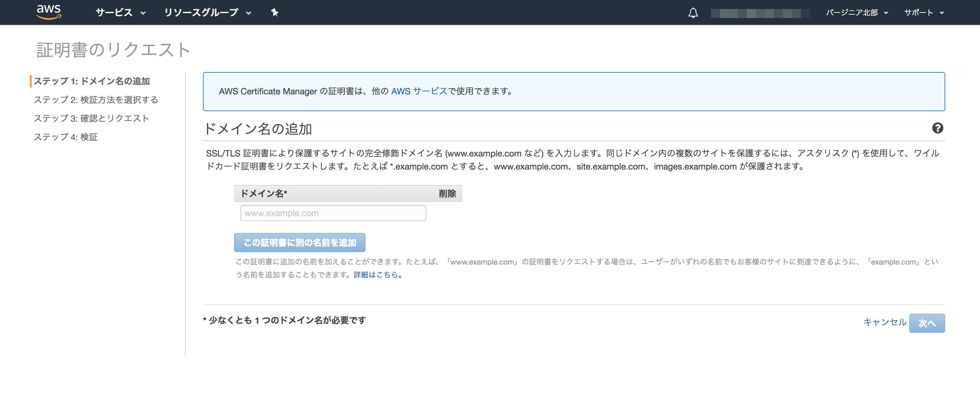980x395 pixels.
Task: Click the ドメイン名 input field
Action: click(333, 213)
